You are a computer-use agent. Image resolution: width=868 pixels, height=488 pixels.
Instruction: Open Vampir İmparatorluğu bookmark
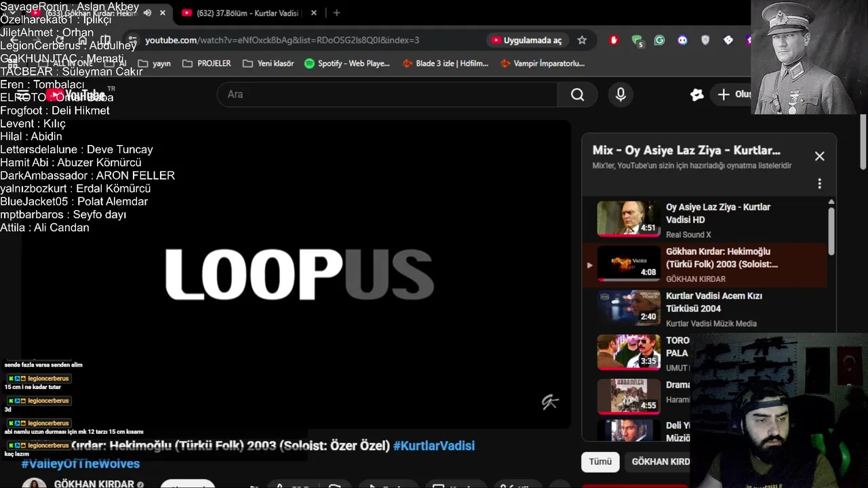(542, 64)
